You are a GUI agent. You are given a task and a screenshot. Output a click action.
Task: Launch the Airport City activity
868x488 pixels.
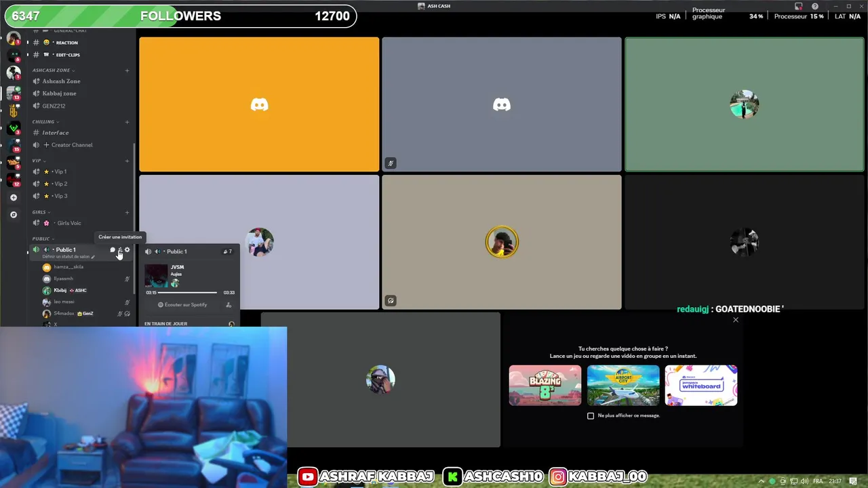click(623, 386)
